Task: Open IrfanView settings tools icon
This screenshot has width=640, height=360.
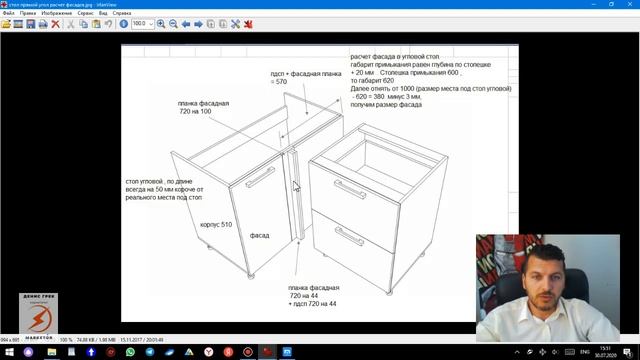Action: click(x=236, y=24)
